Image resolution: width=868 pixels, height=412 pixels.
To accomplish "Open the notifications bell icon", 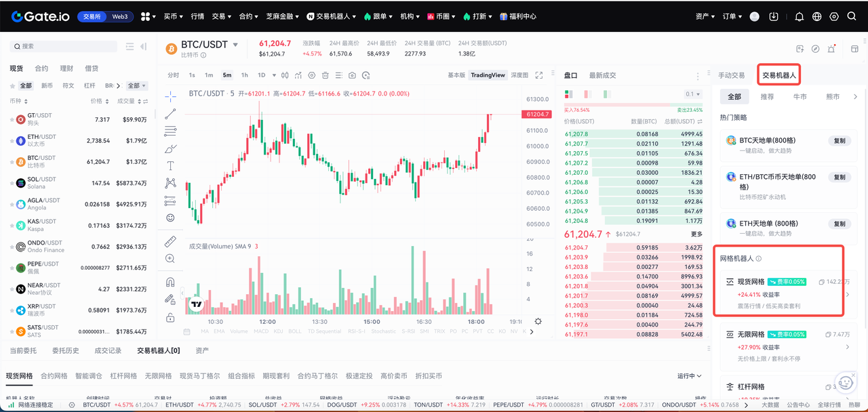I will click(x=799, y=16).
